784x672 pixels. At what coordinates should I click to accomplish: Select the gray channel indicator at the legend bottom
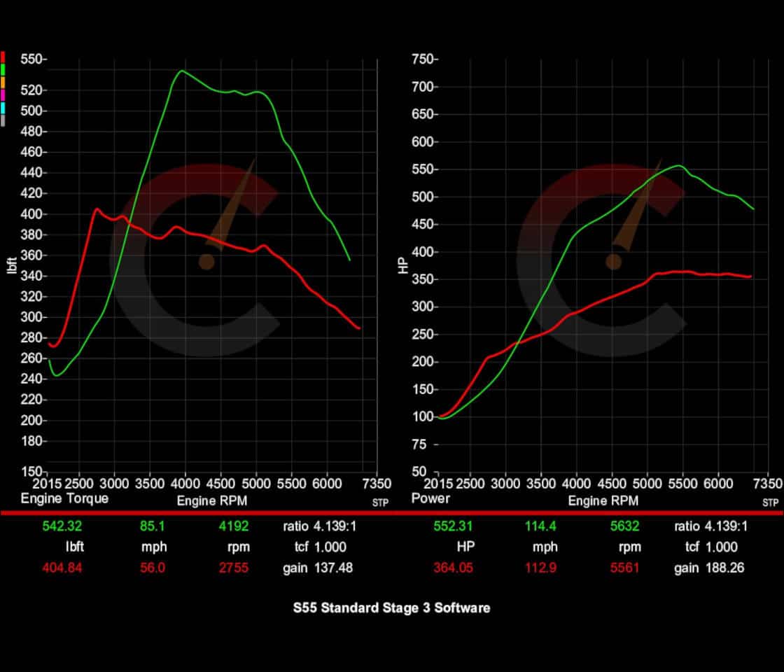[x=3, y=120]
